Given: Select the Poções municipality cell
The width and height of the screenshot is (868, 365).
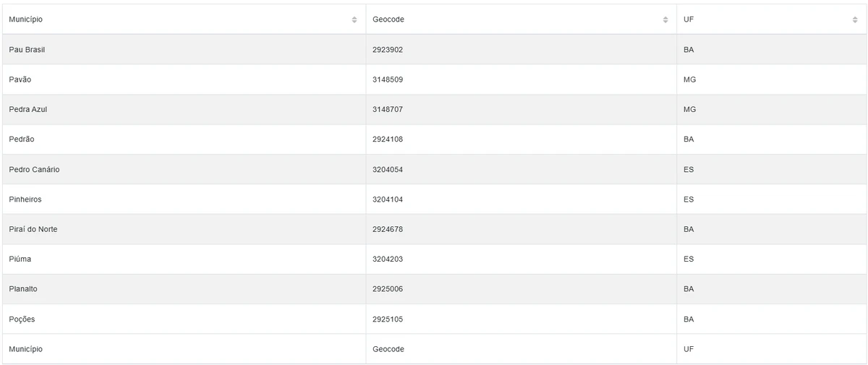Looking at the screenshot, I should click(x=22, y=319).
